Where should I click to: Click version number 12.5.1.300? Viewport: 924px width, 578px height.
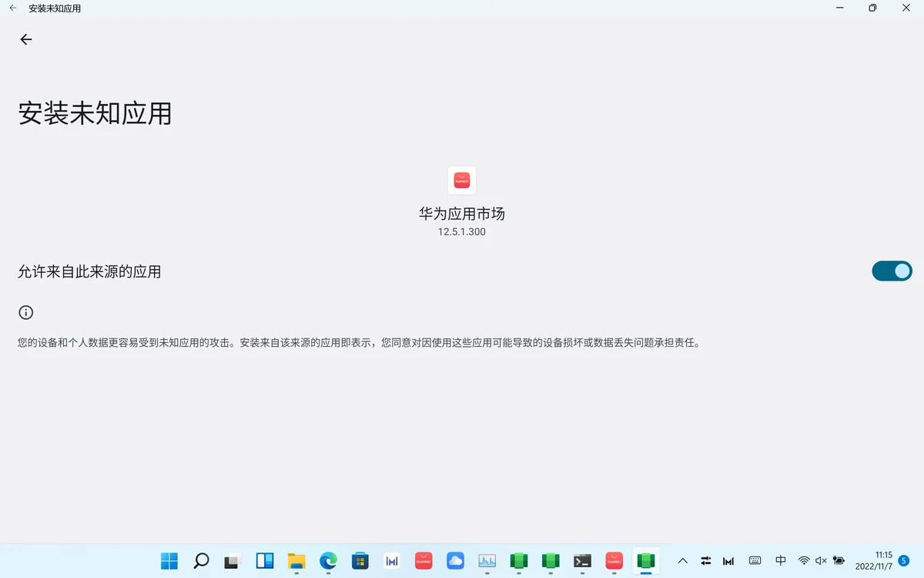coord(462,232)
